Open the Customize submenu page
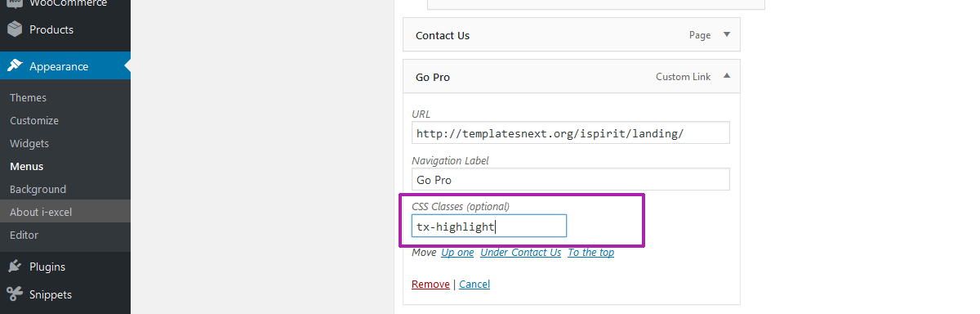This screenshot has width=980, height=314. (x=34, y=120)
